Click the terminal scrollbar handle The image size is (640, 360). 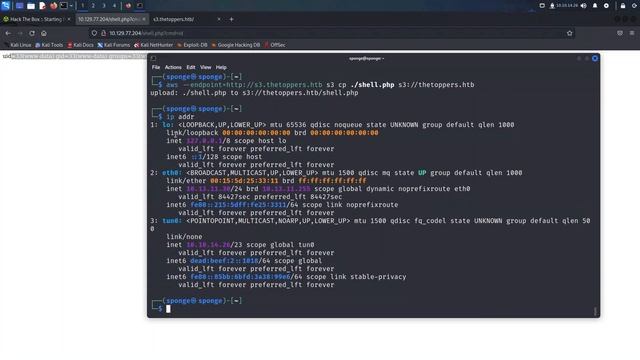pyautogui.click(x=595, y=311)
